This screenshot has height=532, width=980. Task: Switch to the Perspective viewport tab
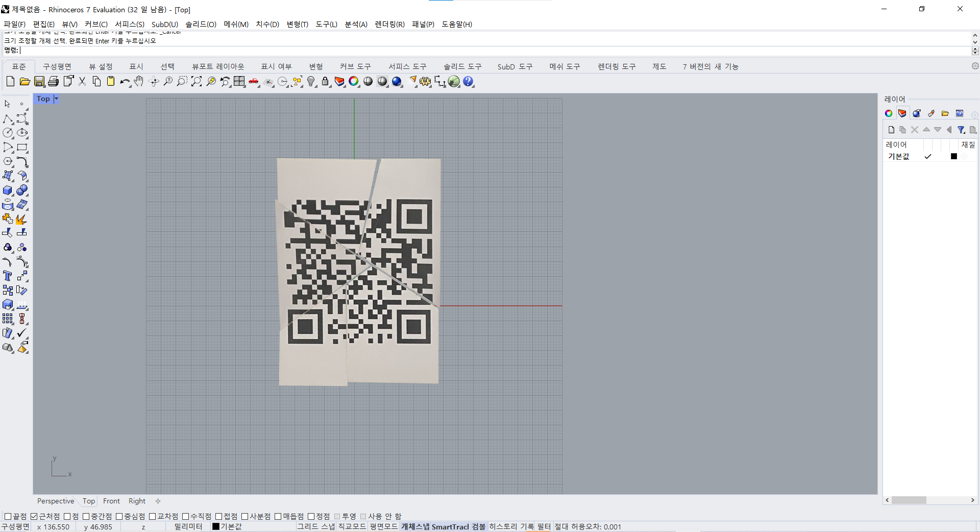tap(56, 501)
